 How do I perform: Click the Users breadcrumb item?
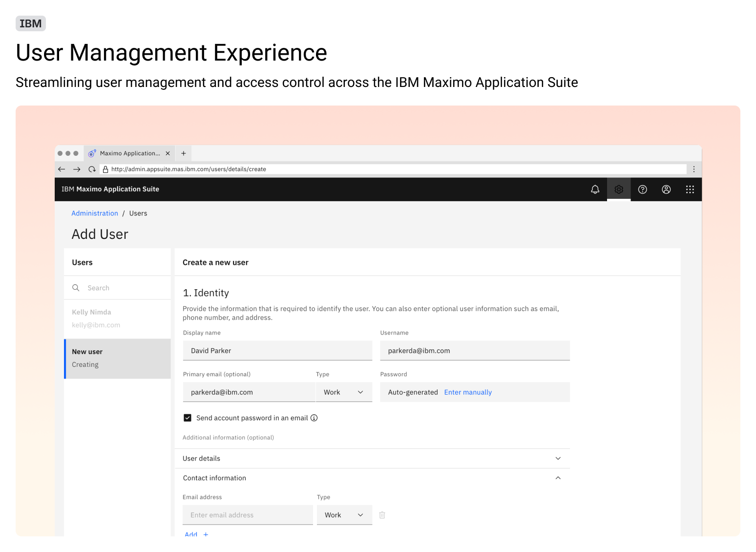[x=138, y=213]
